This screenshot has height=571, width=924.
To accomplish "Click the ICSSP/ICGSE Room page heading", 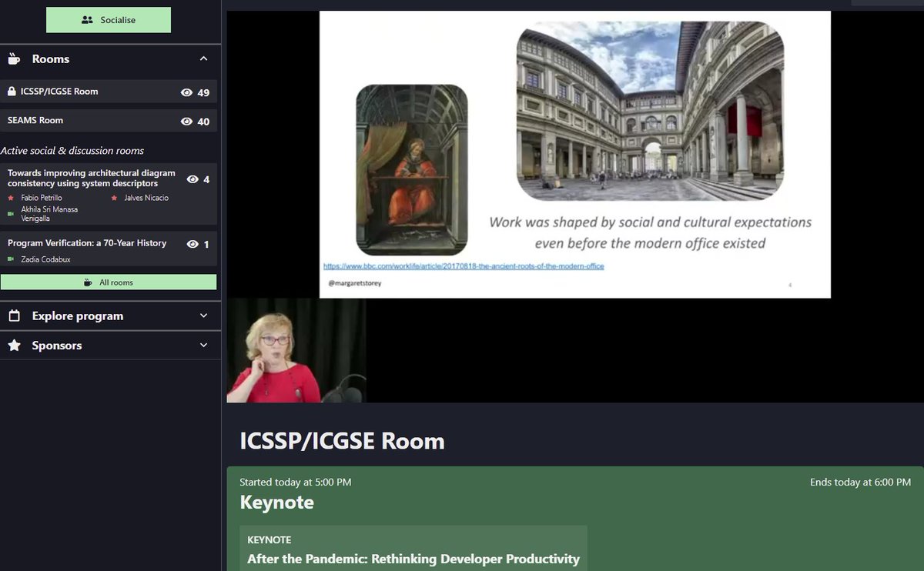I will 343,441.
